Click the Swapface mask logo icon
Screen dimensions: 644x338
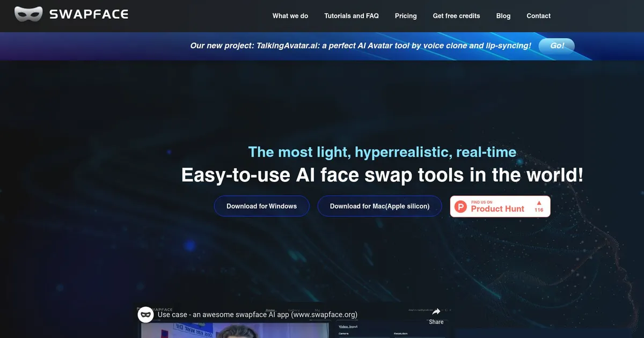tap(28, 14)
